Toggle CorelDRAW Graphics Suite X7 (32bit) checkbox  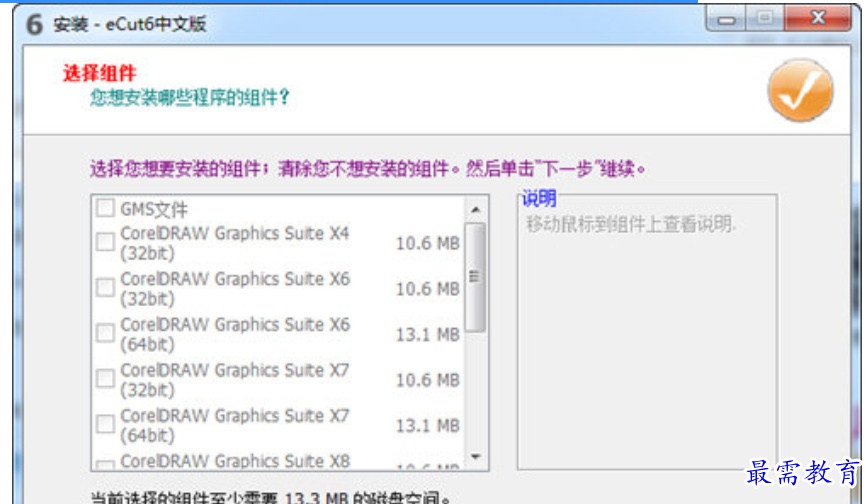click(105, 378)
